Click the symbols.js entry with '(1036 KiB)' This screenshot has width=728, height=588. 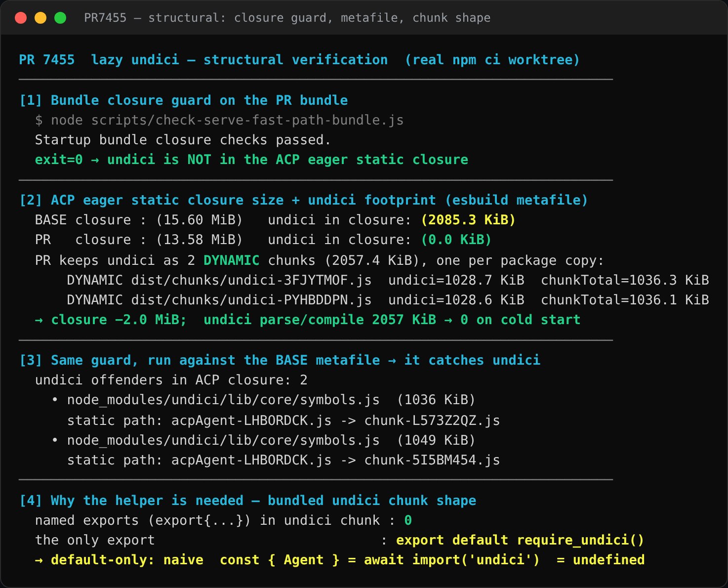tap(263, 400)
